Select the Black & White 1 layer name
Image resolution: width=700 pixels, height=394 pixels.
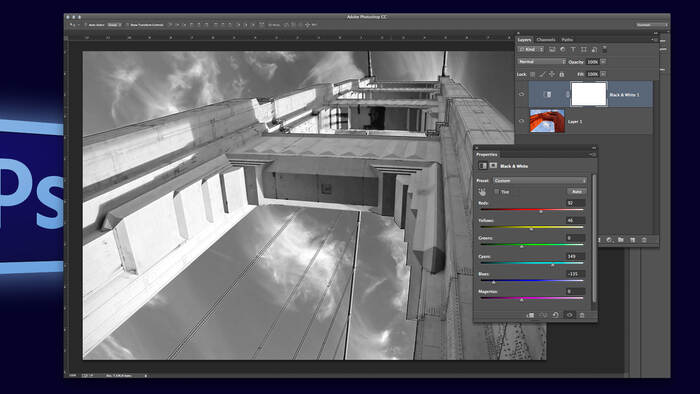coord(625,95)
